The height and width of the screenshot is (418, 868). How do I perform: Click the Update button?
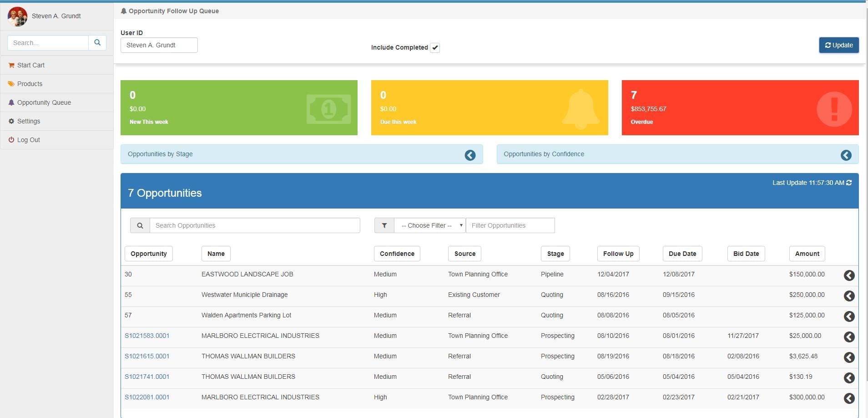click(x=839, y=45)
